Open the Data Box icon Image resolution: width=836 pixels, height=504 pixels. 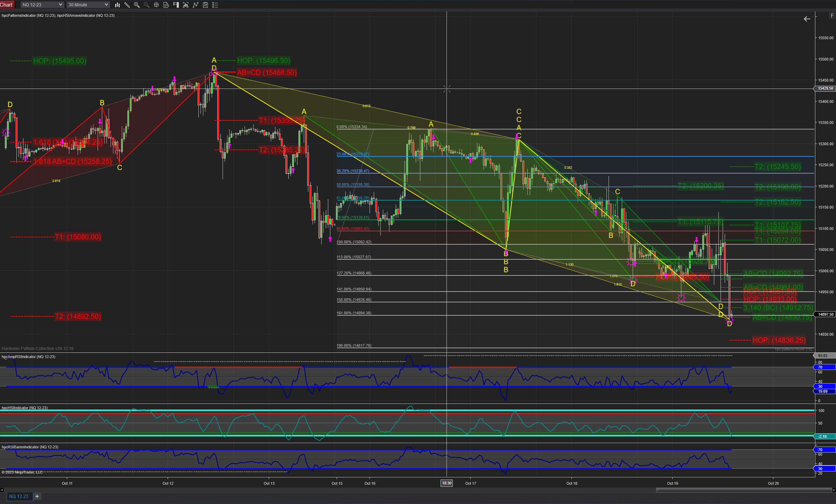coord(166,5)
